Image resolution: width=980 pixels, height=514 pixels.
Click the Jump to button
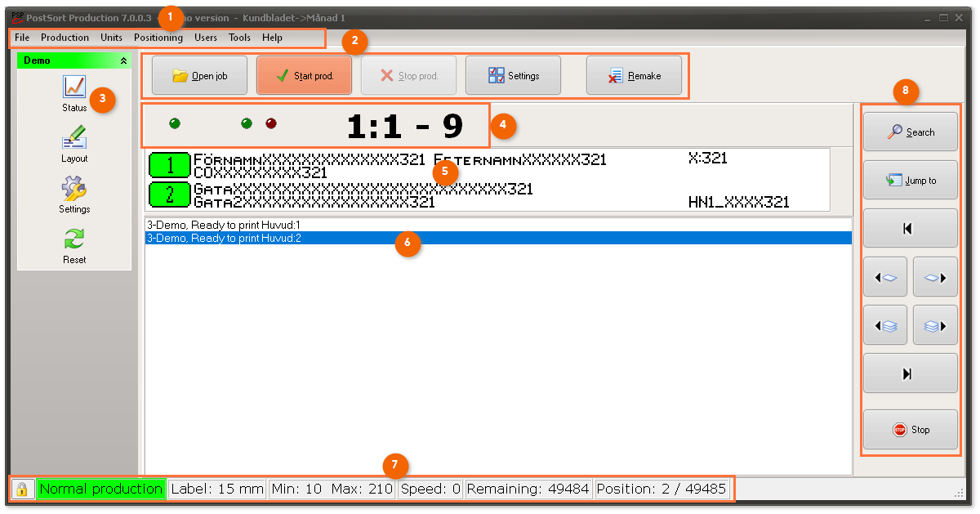coord(911,181)
